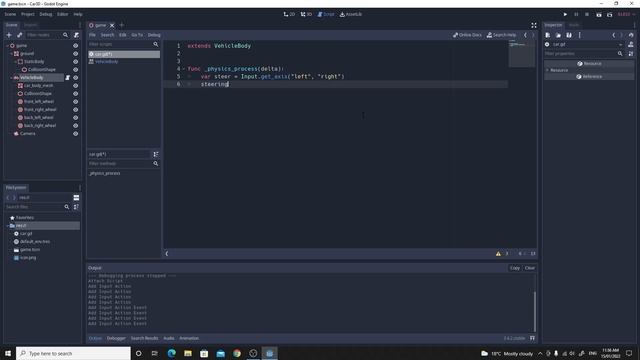This screenshot has width=640, height=360.
Task: Toggle visibility of game root node
Action: 76,46
